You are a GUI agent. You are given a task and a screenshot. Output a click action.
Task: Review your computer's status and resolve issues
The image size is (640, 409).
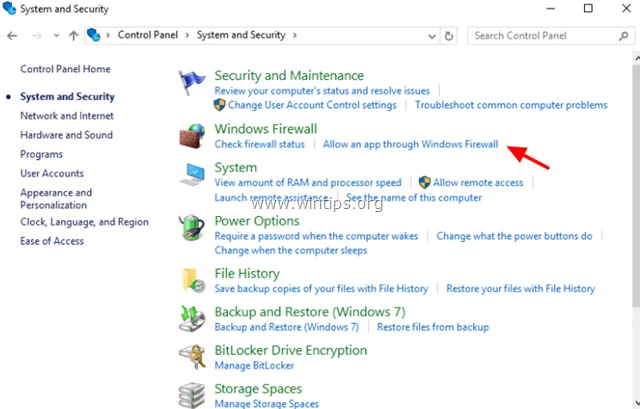(x=322, y=91)
